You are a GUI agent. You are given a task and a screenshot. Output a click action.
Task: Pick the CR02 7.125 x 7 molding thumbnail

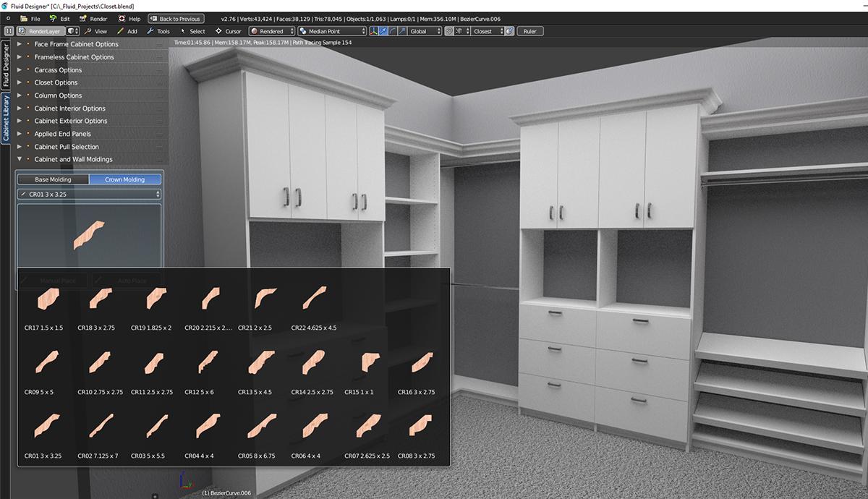coord(101,434)
